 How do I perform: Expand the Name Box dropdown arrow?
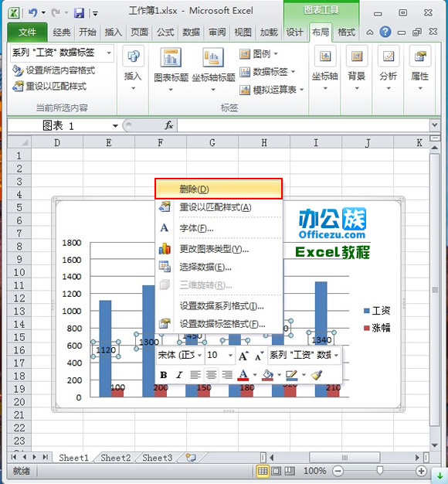(x=115, y=125)
